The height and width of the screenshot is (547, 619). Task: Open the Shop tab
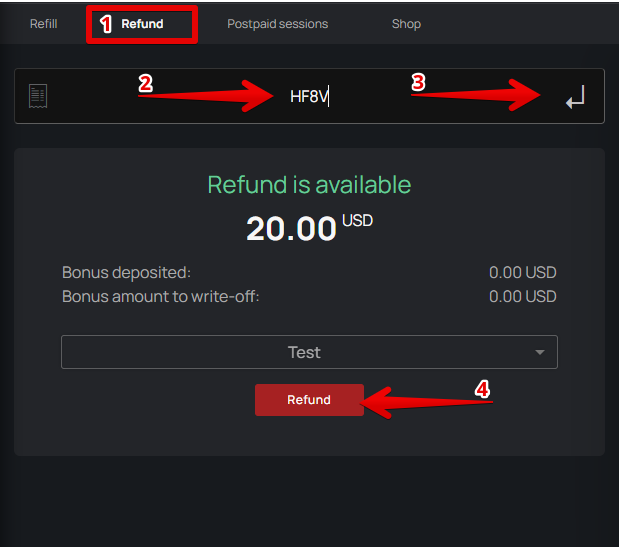(x=406, y=24)
